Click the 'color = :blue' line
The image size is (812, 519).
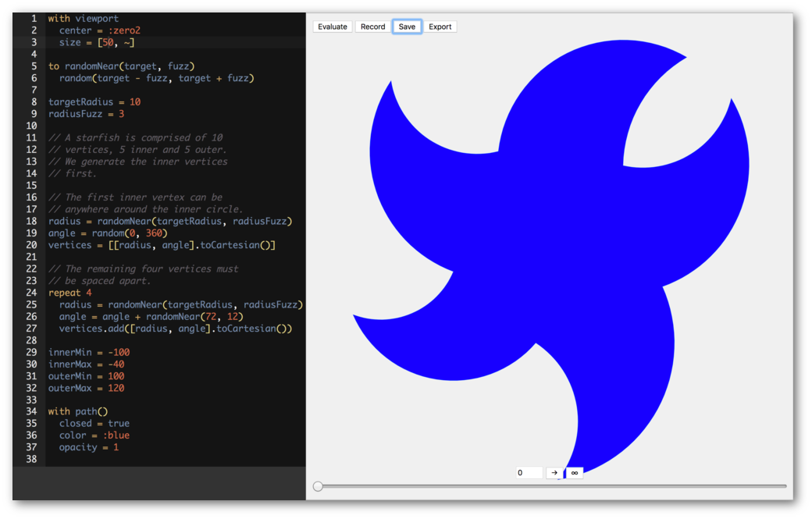click(x=94, y=435)
